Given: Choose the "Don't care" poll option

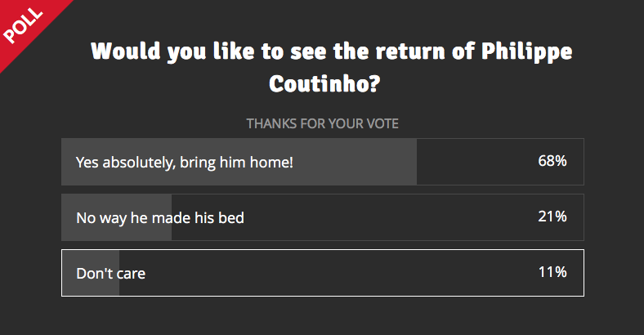Looking at the screenshot, I should 323,273.
